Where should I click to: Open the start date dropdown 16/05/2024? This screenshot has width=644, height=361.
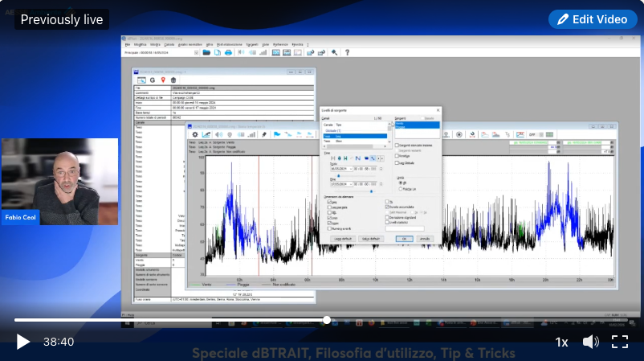coord(350,169)
